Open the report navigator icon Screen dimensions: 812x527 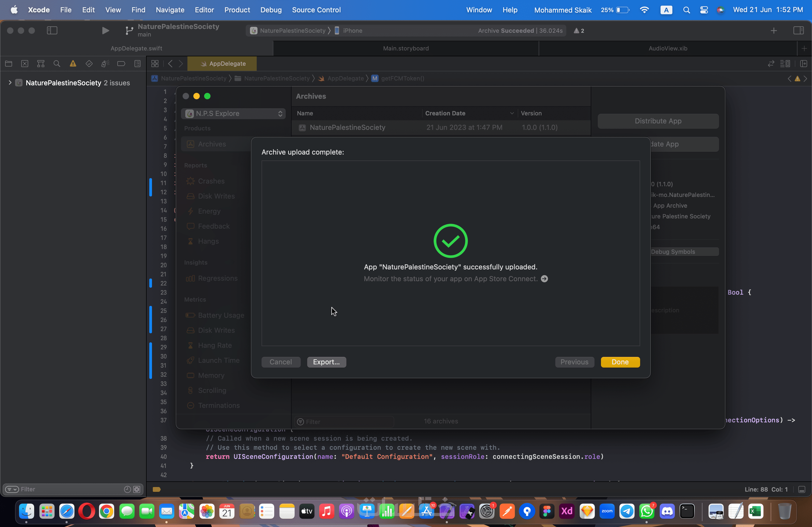[137, 64]
